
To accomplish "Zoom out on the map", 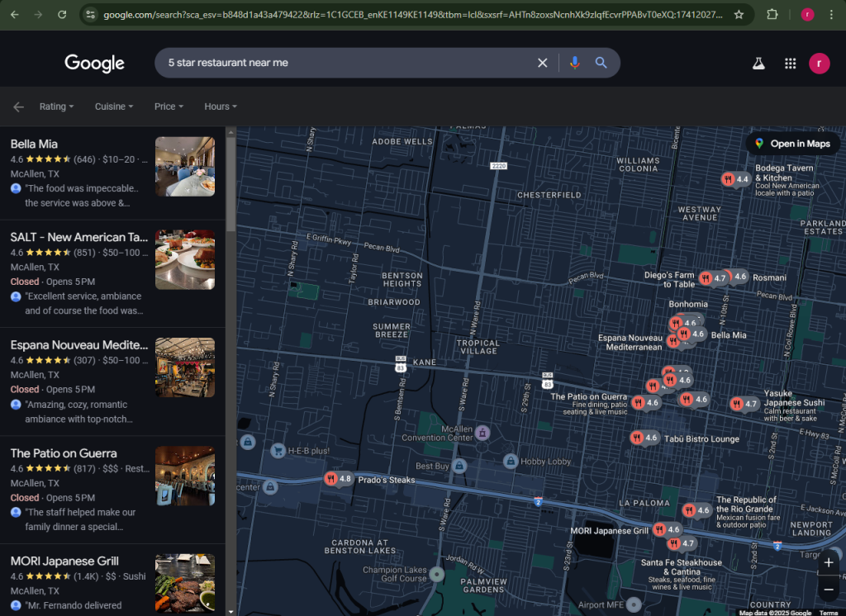I will (x=829, y=590).
